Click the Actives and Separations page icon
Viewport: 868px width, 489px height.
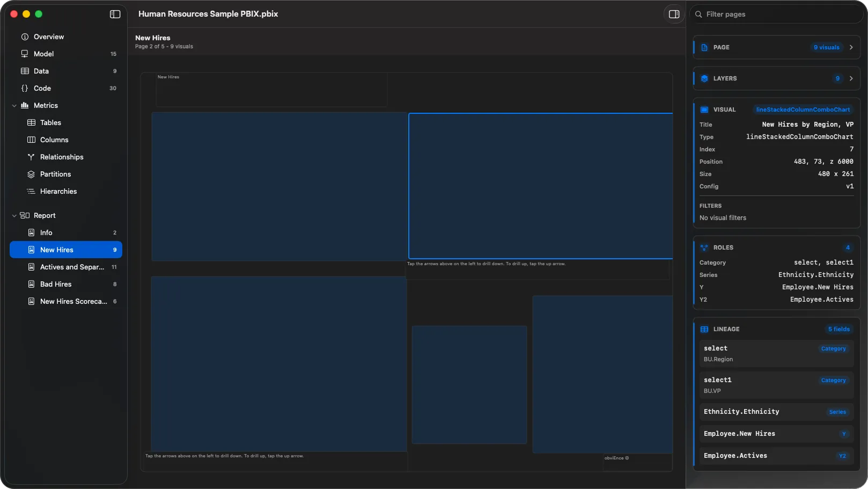[31, 267]
